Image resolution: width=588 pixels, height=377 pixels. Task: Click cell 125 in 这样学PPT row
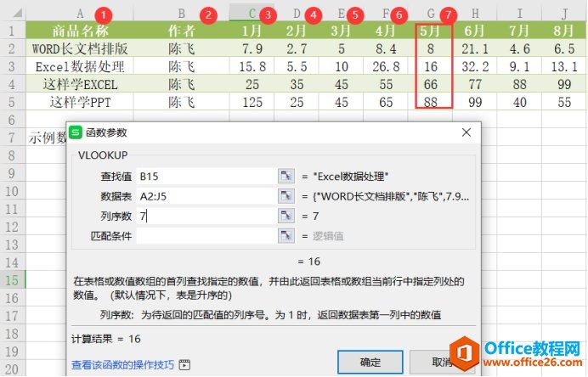(252, 102)
